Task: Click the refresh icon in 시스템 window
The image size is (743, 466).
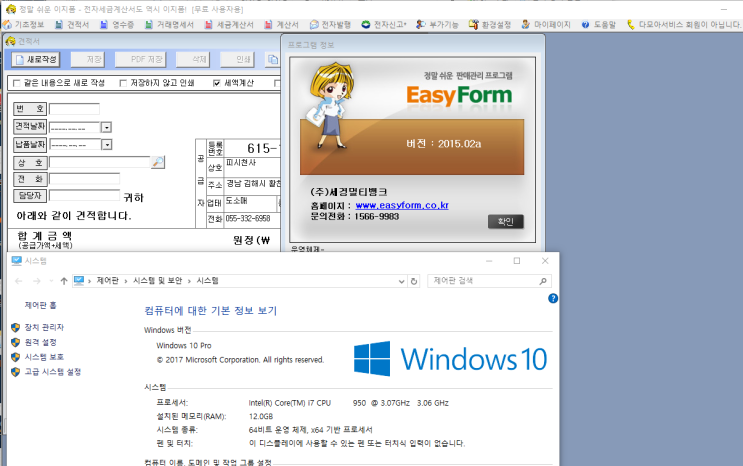Action: 414,281
